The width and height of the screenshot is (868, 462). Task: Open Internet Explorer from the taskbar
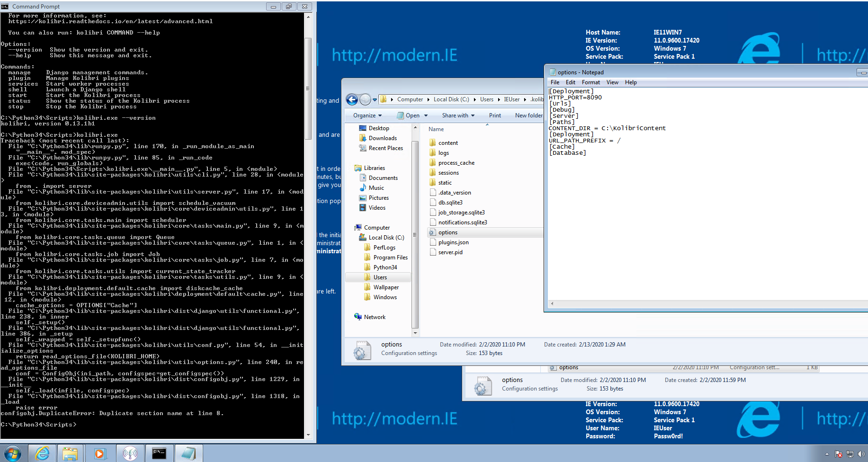point(42,453)
